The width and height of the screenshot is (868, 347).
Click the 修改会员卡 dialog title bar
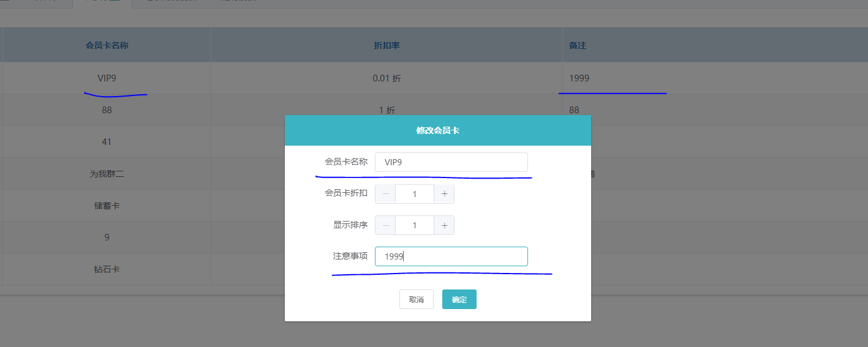coord(437,130)
